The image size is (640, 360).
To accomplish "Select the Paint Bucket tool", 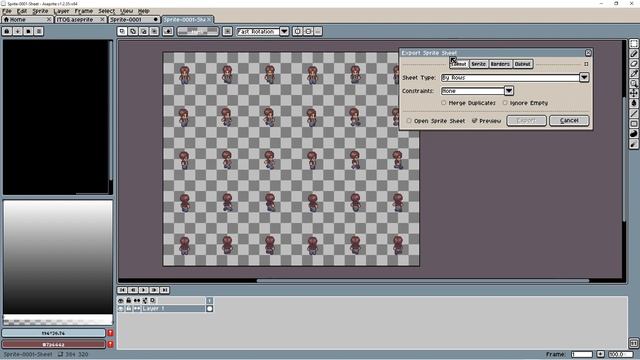I will tap(633, 103).
